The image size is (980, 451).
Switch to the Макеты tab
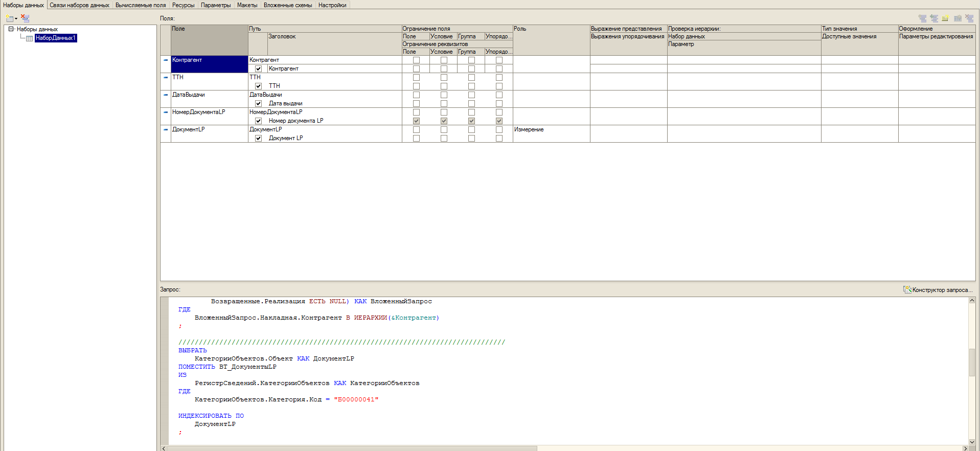[x=247, y=5]
